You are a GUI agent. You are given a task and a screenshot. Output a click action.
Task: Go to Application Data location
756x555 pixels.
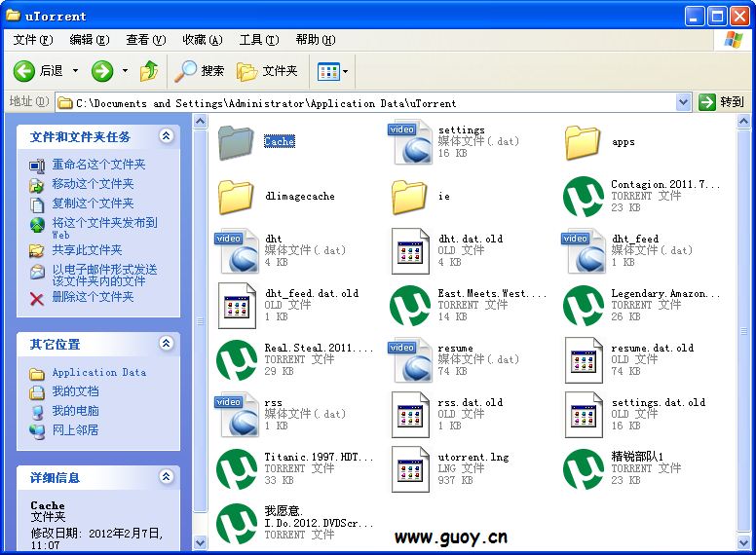click(98, 372)
